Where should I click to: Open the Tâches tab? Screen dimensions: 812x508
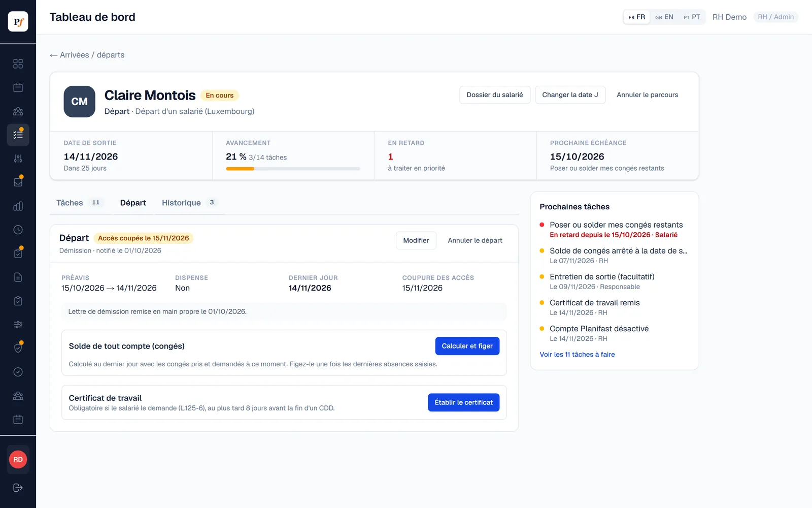click(80, 203)
